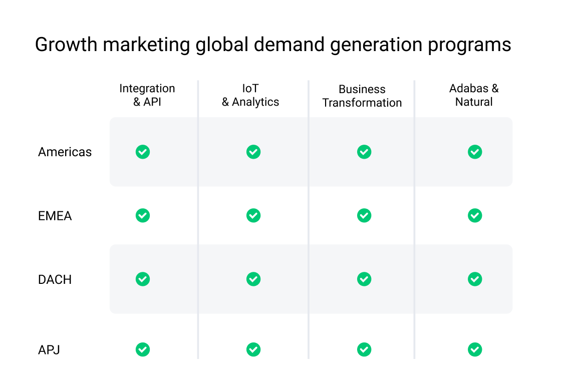
Task: Select the DACH Business Transformation checkmark
Action: 364,279
